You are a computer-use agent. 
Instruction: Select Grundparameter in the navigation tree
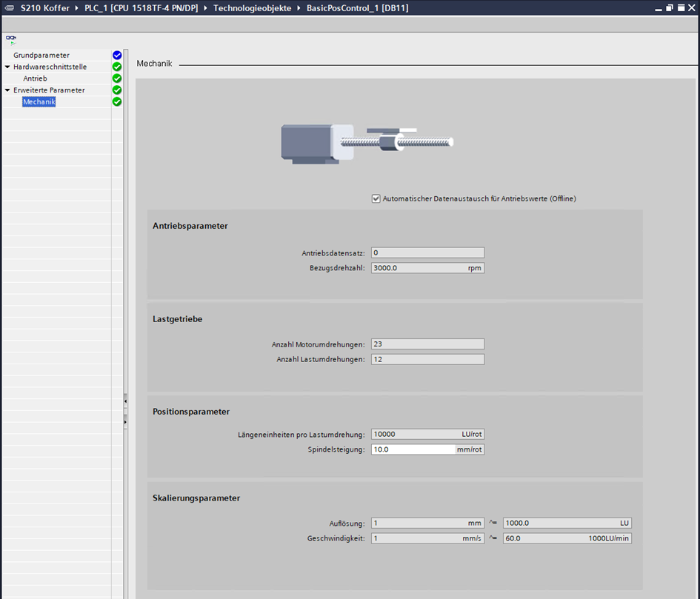coord(41,56)
